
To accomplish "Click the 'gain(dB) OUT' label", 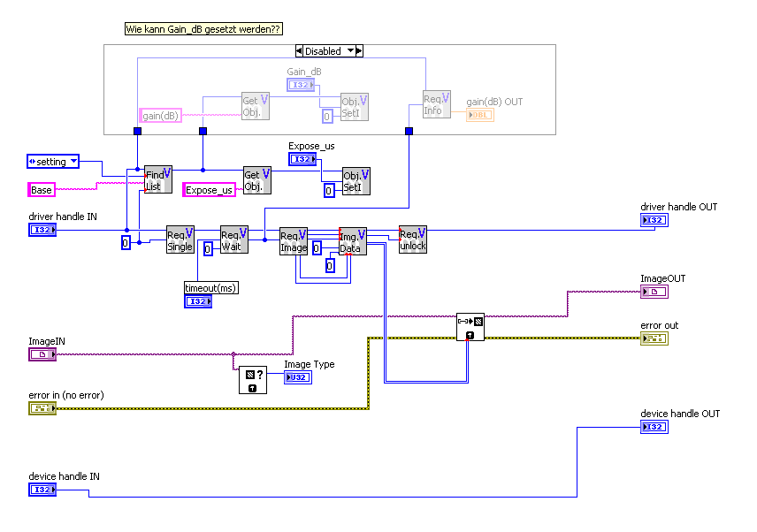I will [x=494, y=102].
